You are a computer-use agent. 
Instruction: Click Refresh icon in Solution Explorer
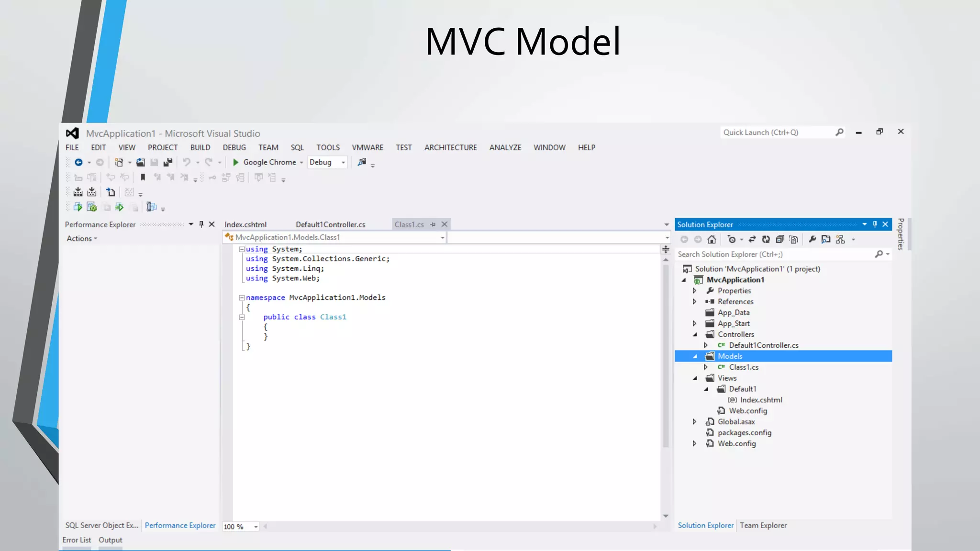(x=766, y=240)
